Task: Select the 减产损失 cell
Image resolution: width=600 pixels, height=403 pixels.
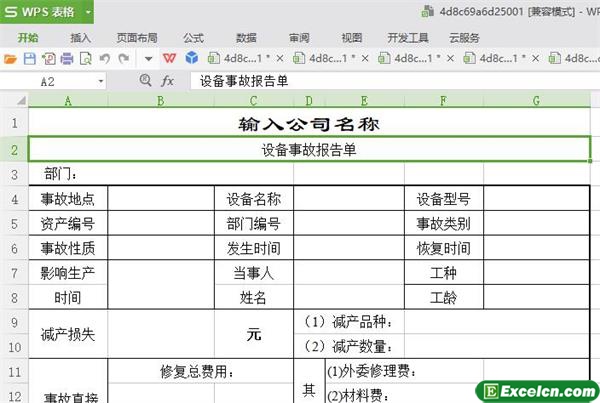Action: [68, 334]
